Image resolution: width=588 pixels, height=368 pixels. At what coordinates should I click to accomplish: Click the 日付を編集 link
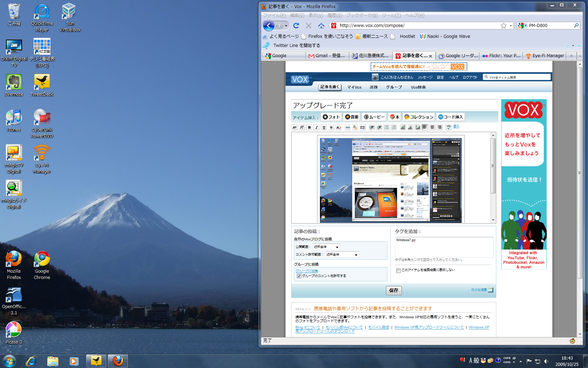(479, 290)
